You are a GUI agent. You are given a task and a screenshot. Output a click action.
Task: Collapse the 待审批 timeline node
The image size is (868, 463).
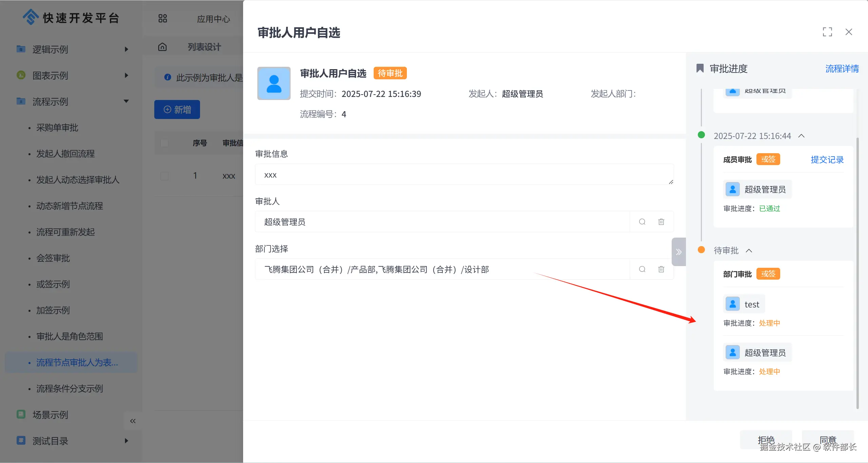point(749,250)
